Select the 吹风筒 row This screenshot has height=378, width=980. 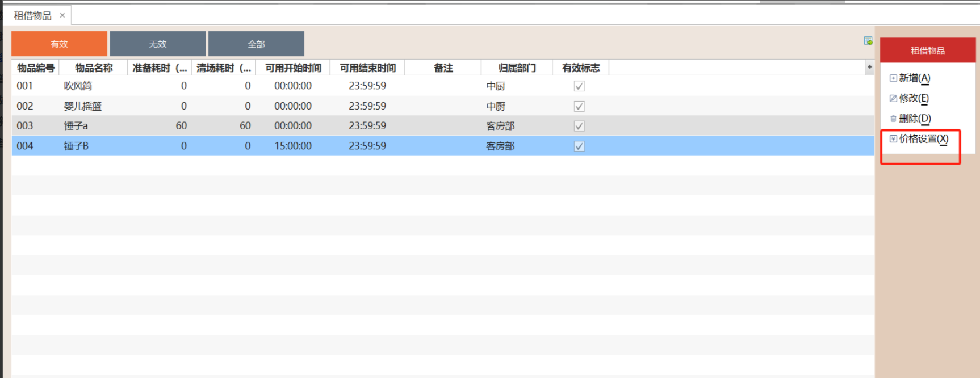[x=78, y=86]
